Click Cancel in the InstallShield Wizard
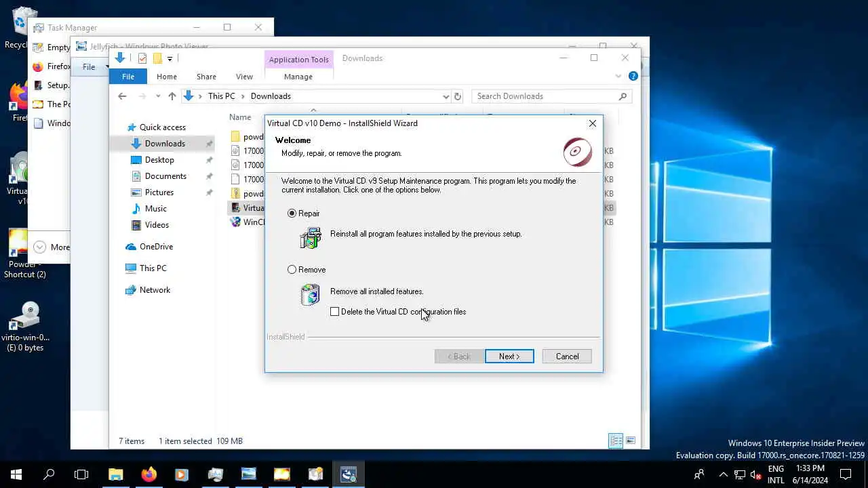868x488 pixels. click(x=568, y=357)
